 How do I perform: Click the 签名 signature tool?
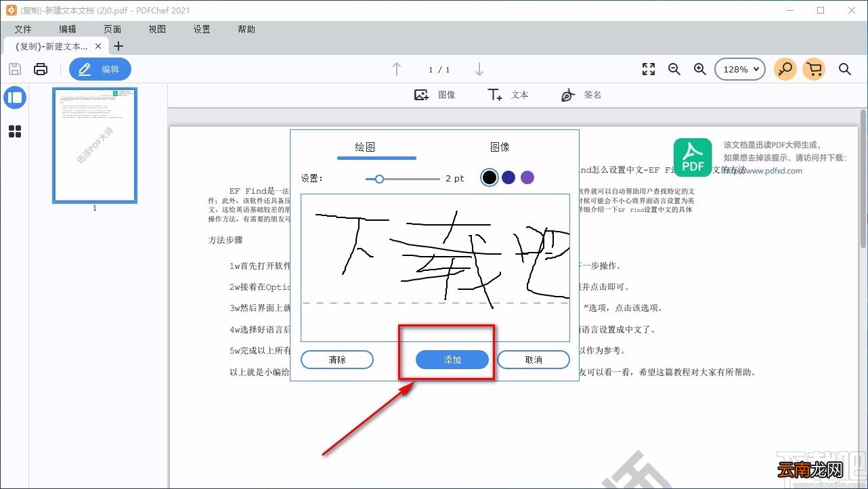pyautogui.click(x=581, y=95)
